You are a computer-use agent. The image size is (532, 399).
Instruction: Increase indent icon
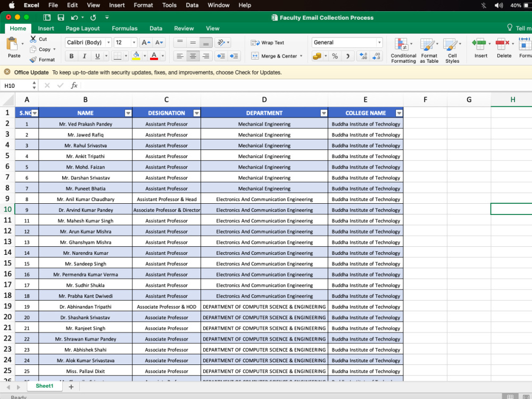pos(234,56)
